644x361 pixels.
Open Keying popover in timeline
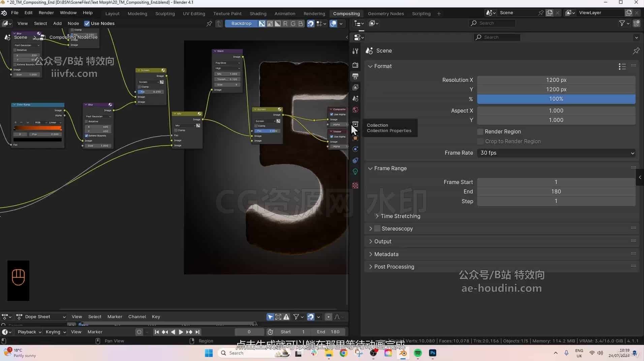[x=56, y=332]
